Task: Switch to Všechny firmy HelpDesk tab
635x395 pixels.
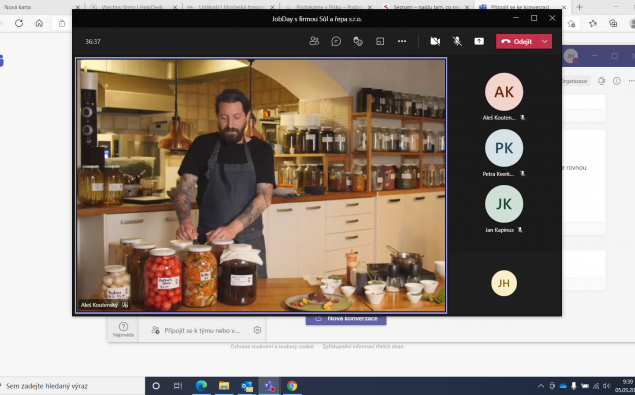Action: (x=134, y=7)
